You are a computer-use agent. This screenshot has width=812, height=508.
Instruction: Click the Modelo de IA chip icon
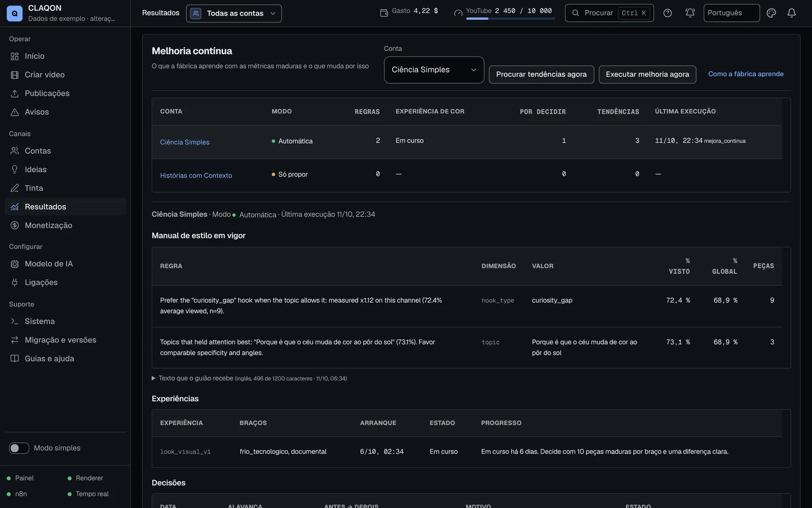click(x=15, y=264)
